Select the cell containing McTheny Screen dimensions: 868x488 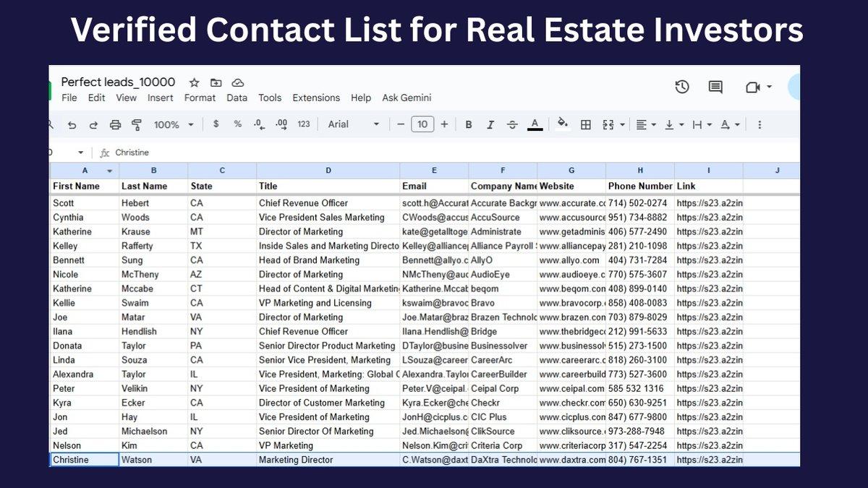click(x=153, y=275)
